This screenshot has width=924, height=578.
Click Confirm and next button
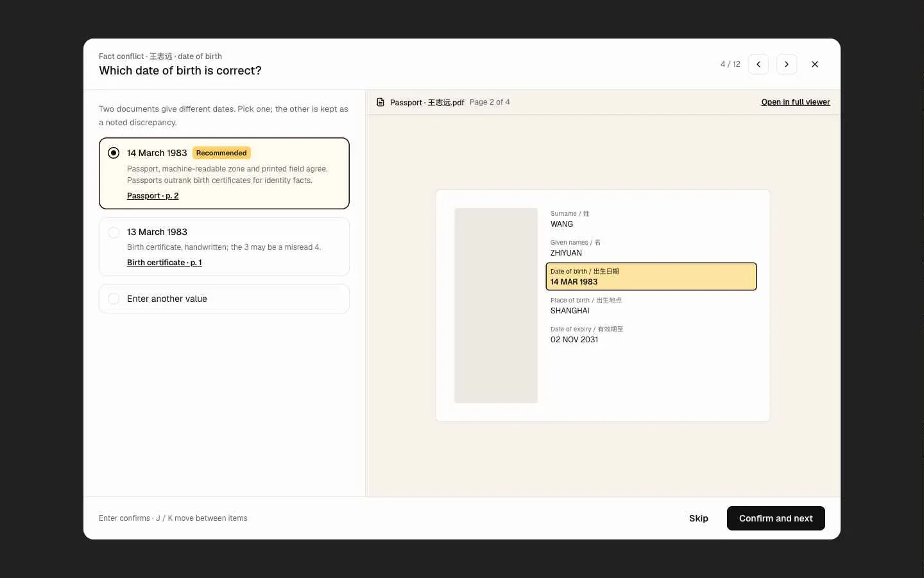coord(776,518)
